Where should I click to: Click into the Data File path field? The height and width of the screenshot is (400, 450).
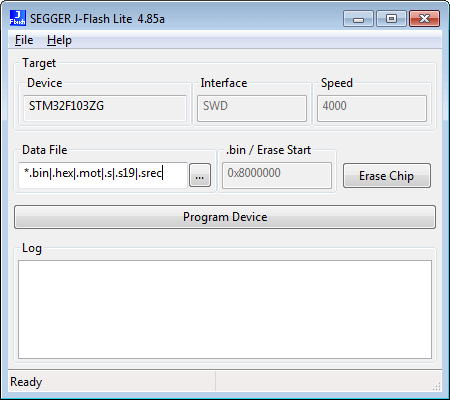(103, 175)
